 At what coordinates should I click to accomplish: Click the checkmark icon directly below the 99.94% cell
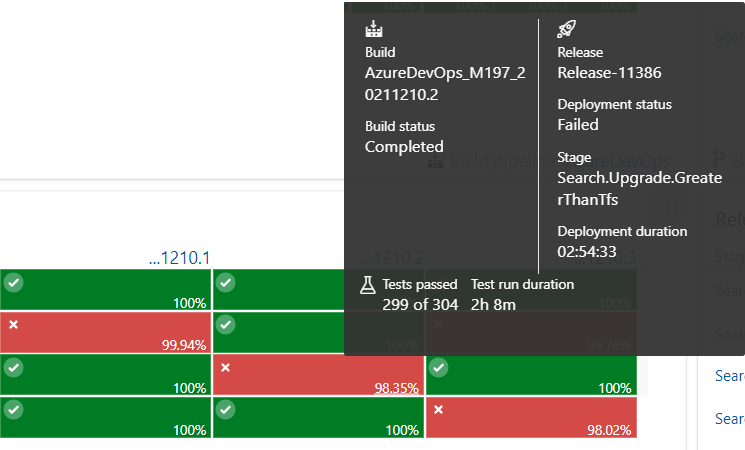(14, 368)
